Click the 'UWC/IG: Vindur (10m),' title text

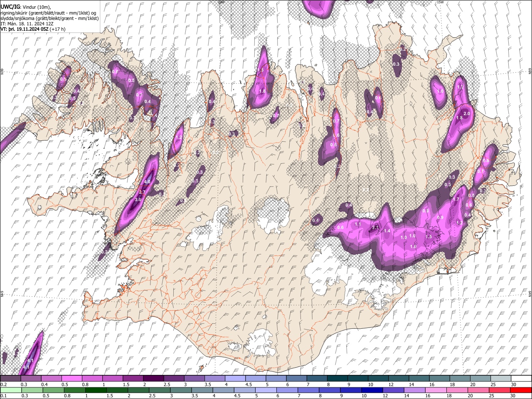click(x=26, y=7)
